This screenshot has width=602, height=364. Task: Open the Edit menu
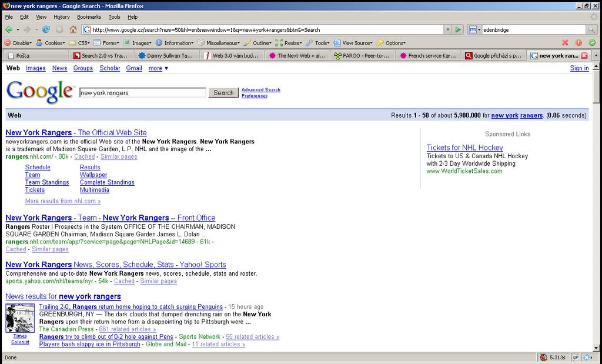pos(24,17)
